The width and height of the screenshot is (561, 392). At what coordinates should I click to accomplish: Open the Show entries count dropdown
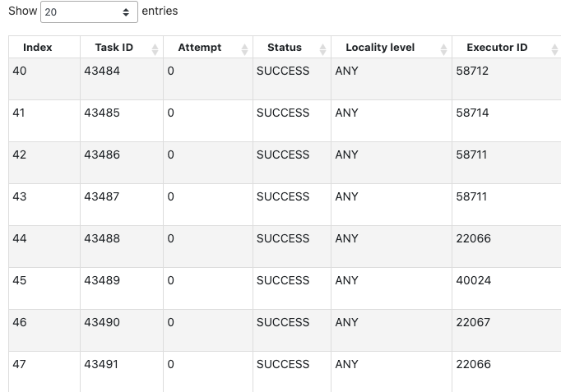(x=89, y=12)
